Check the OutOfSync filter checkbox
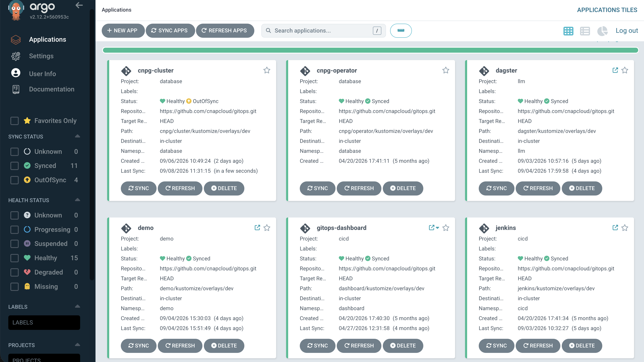644x362 pixels. click(15, 180)
